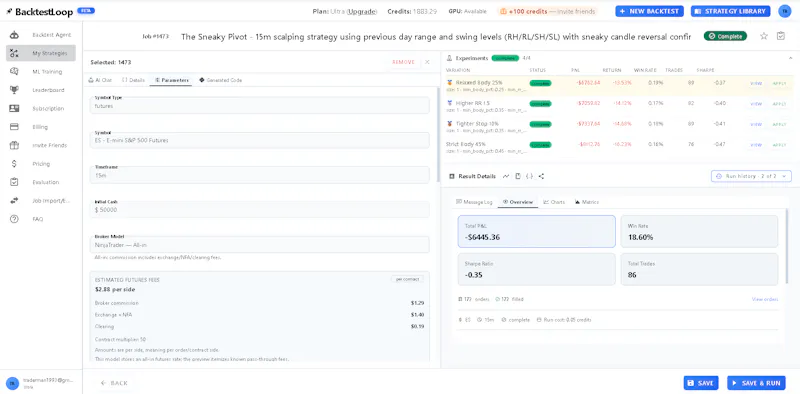The height and width of the screenshot is (394, 800).
Task: Open the Pricing dollar icon
Action: 14,164
